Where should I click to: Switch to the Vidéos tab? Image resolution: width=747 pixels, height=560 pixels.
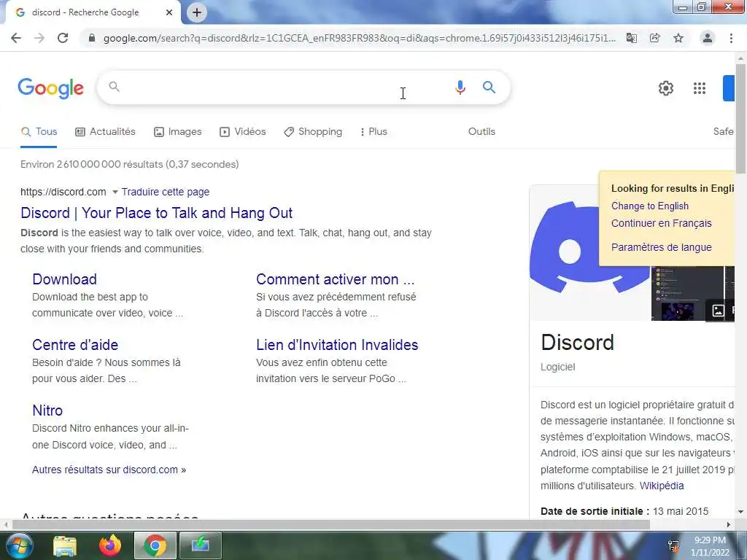pyautogui.click(x=242, y=132)
